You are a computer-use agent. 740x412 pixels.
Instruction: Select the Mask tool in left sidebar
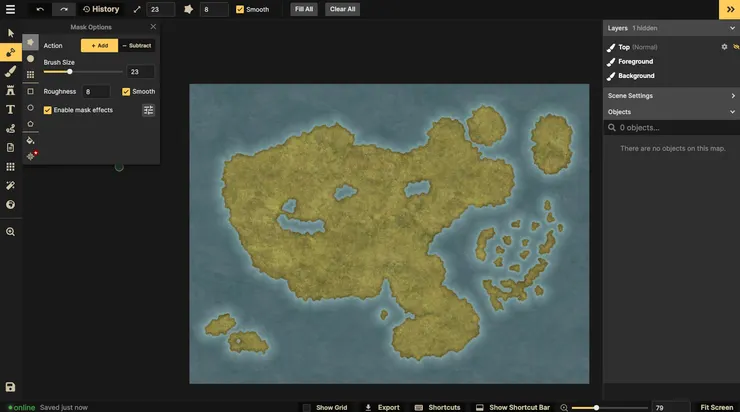tap(10, 52)
